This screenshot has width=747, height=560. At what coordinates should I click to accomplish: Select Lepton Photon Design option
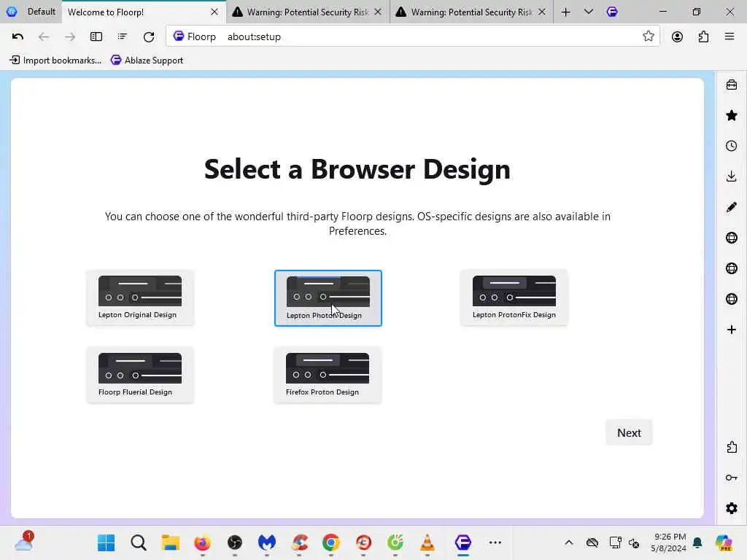(328, 298)
